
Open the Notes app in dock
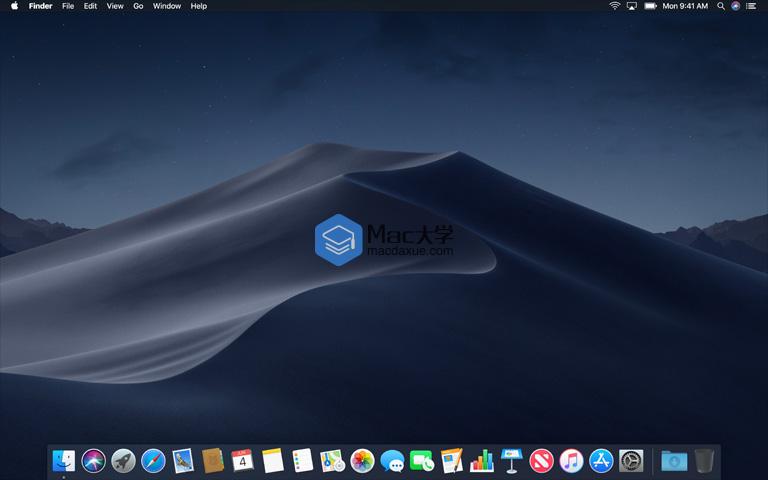click(x=273, y=460)
